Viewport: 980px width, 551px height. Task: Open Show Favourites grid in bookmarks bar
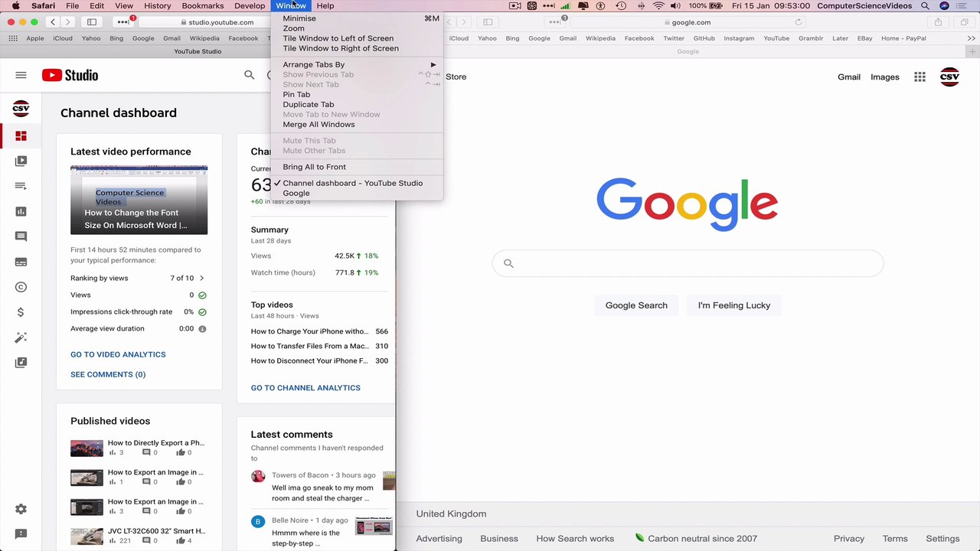tap(11, 38)
